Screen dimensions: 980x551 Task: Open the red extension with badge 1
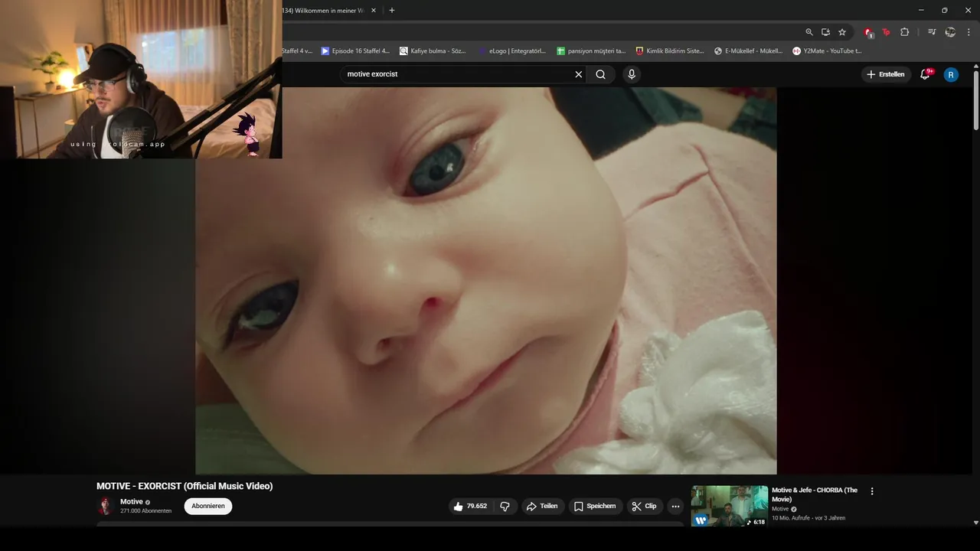click(x=869, y=32)
